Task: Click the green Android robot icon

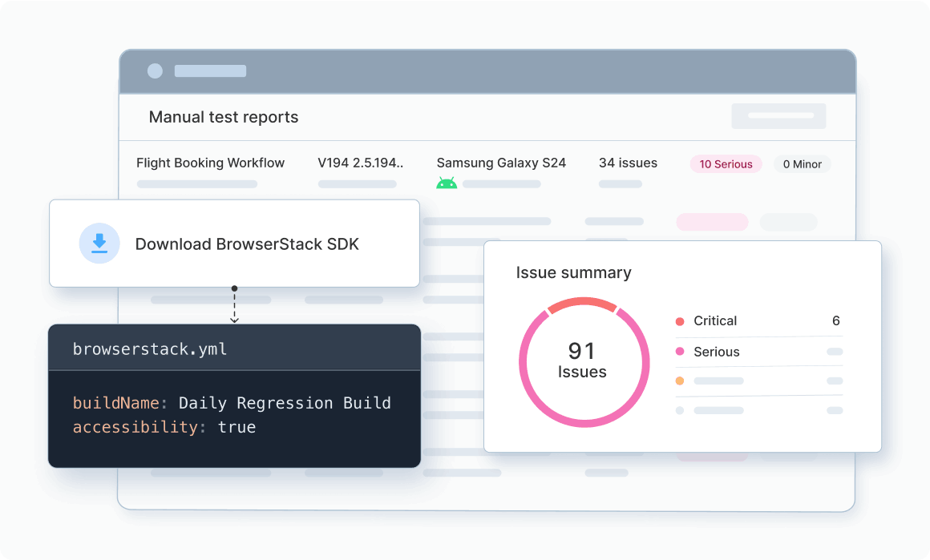Action: (447, 183)
